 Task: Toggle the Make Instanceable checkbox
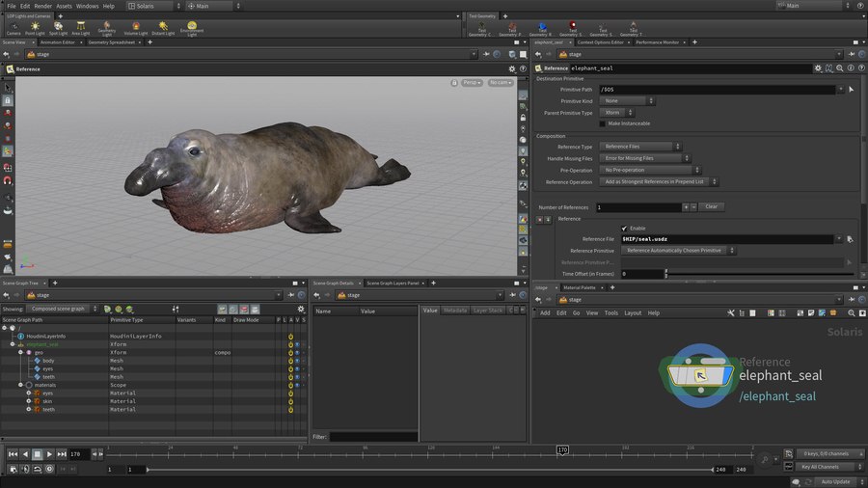coord(602,123)
